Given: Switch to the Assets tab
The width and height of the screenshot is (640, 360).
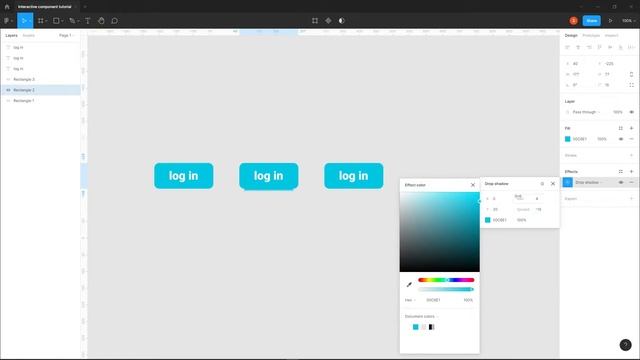Looking at the screenshot, I should click(x=29, y=36).
